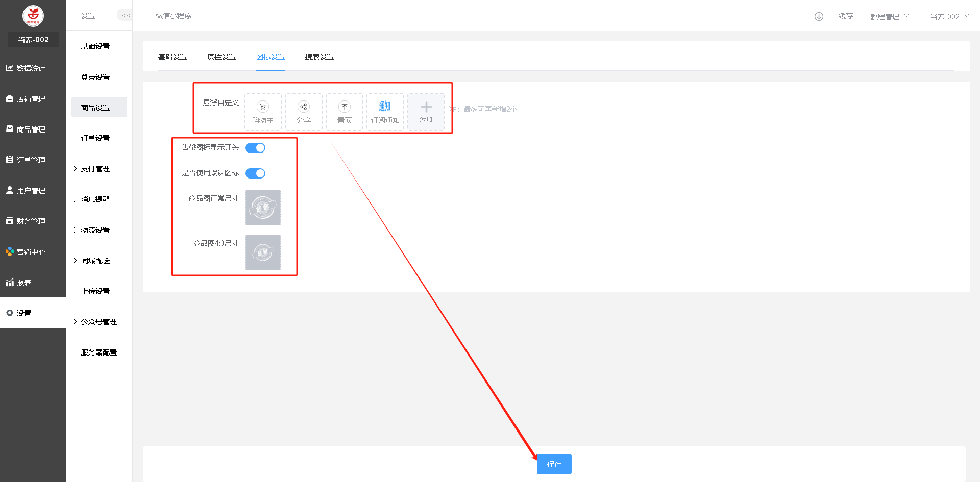Viewport: 980px width, 482px height.
Task: Open the 教程管理 dropdown
Action: pos(889,17)
